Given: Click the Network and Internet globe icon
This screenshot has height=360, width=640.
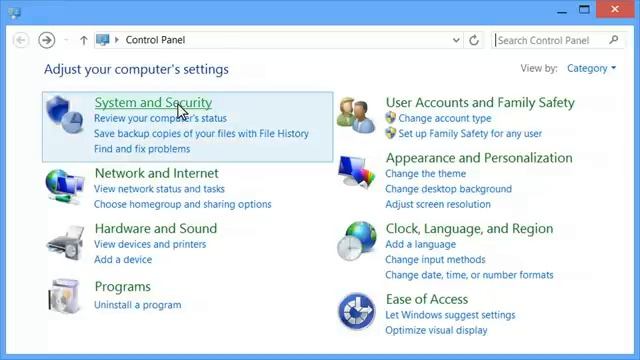Looking at the screenshot, I should click(64, 187).
